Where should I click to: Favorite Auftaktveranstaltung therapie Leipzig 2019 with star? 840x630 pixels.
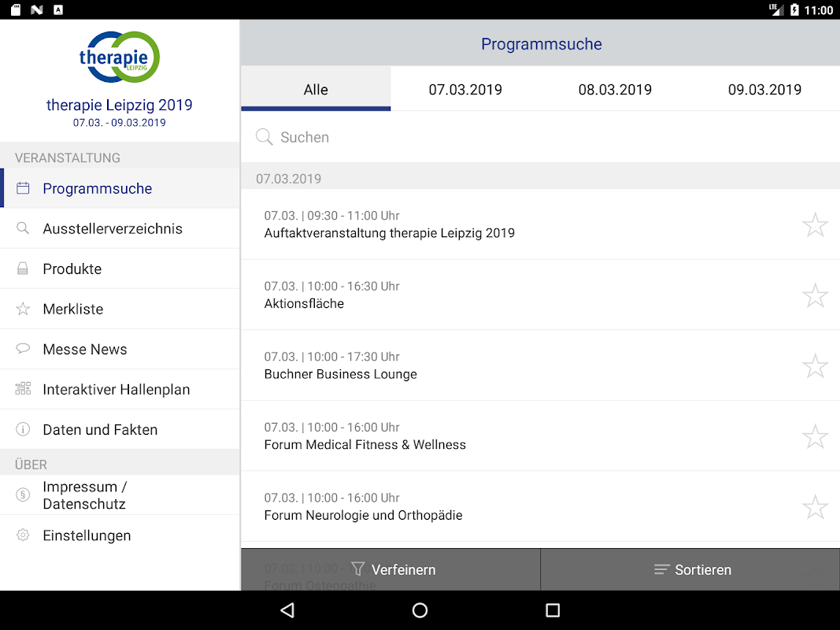815,225
